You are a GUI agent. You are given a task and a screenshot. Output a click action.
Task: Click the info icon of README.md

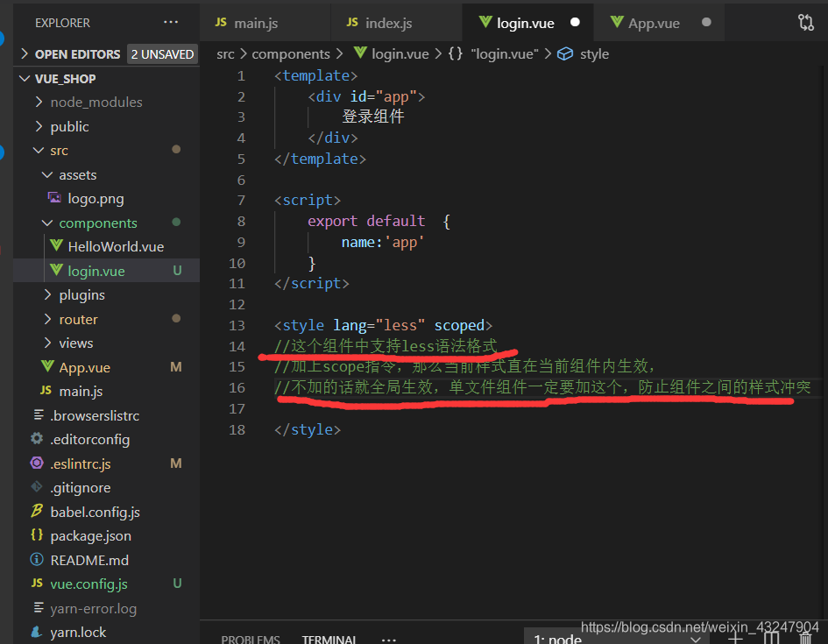point(37,559)
